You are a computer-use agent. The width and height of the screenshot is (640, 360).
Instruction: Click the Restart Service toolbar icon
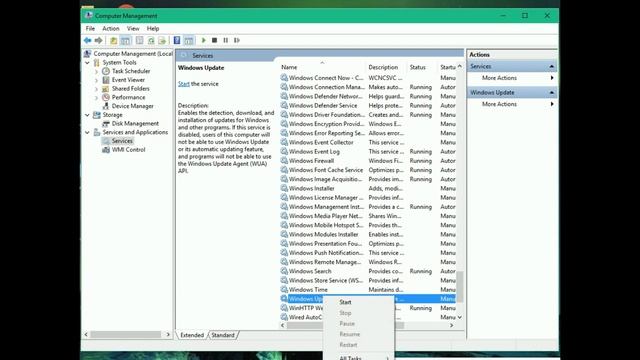(x=237, y=40)
